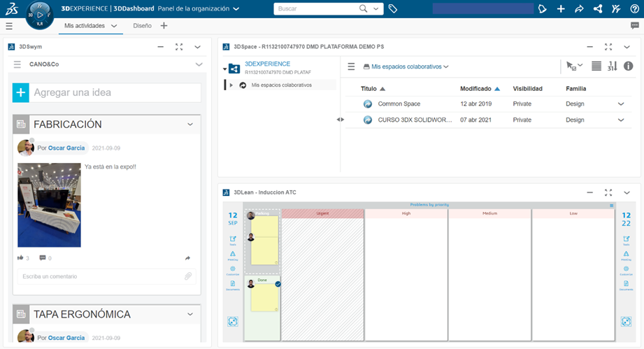644x349 pixels.
Task: Open the search options dropdown arrow
Action: coord(375,8)
